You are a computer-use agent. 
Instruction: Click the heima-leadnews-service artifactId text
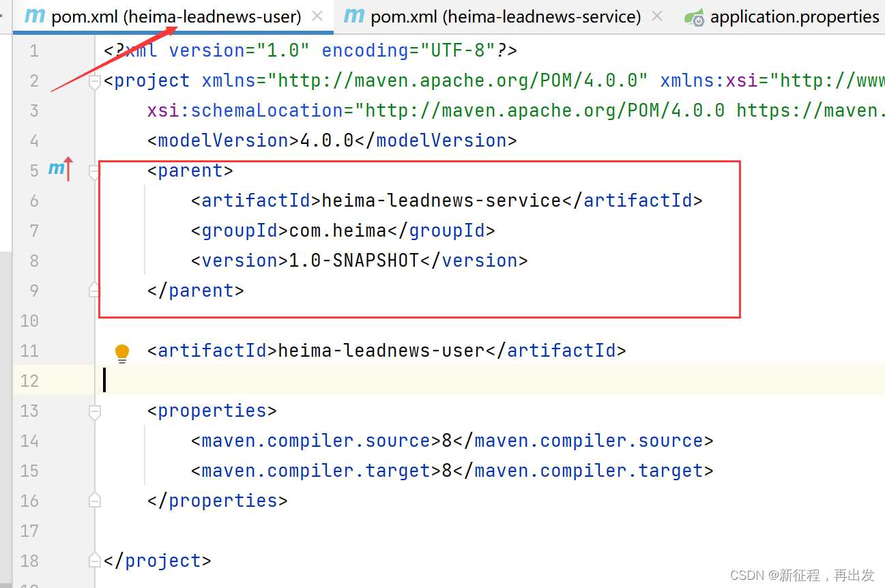pyautogui.click(x=441, y=201)
